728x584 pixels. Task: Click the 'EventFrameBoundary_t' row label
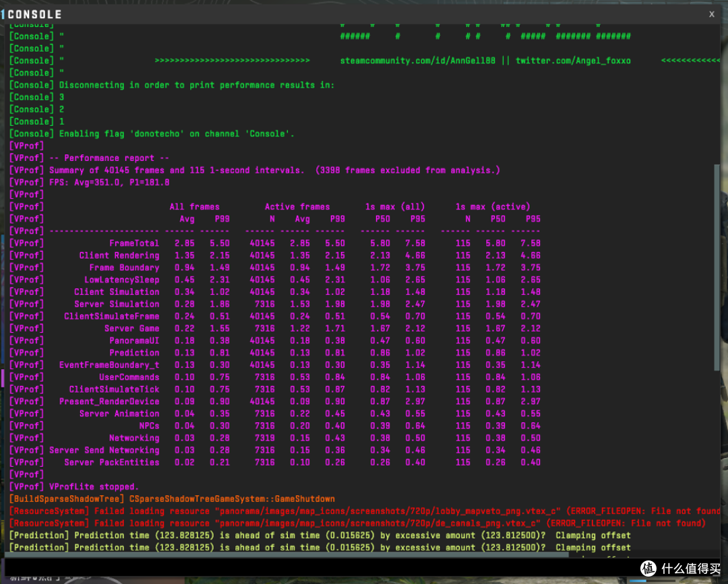click(x=109, y=364)
